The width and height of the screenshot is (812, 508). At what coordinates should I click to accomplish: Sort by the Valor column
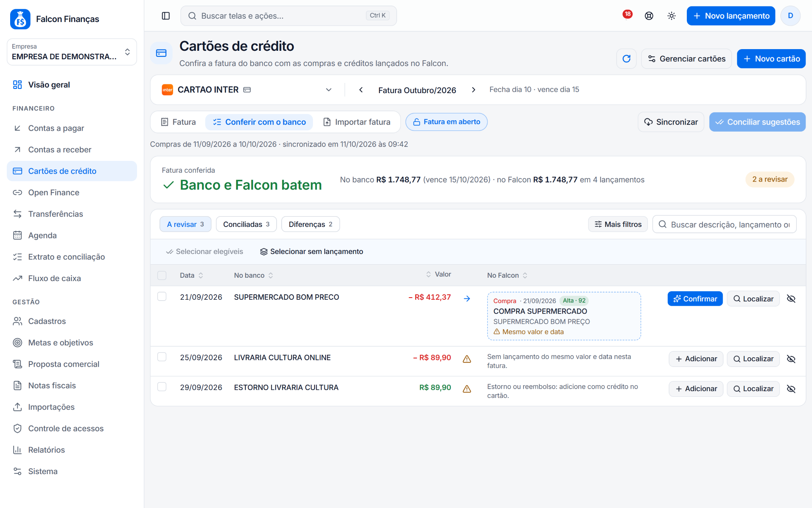pos(439,274)
